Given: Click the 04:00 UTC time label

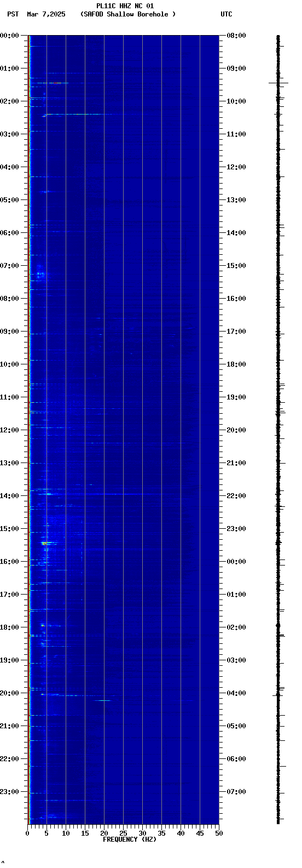Looking at the screenshot, I should point(236,693).
